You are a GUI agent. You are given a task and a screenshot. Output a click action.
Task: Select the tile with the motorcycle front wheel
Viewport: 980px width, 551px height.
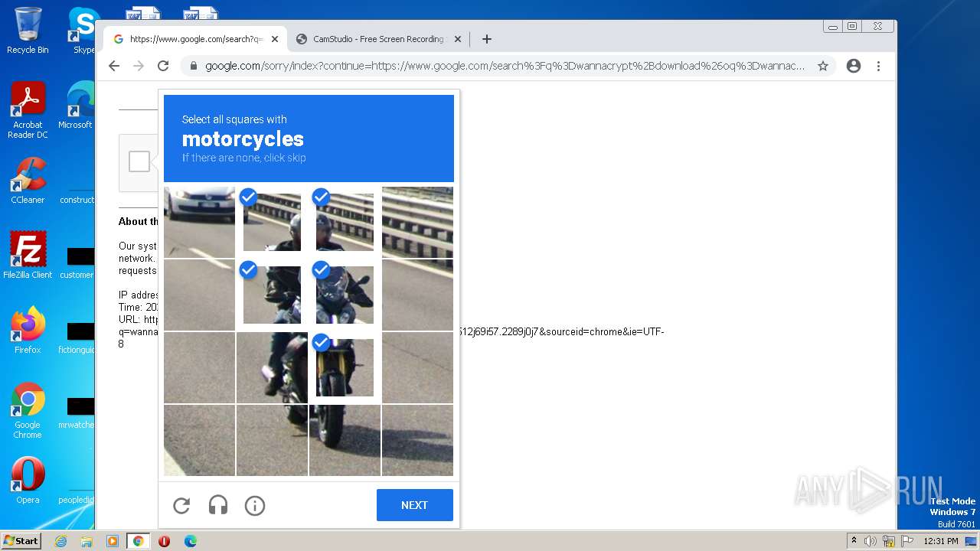point(345,440)
